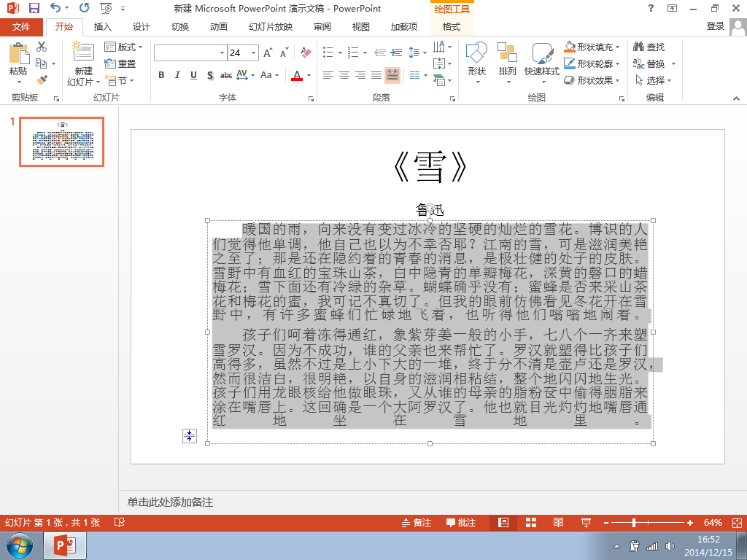The width and height of the screenshot is (747, 560).
Task: Click the autofit options icon beside the textbox
Action: tap(189, 436)
